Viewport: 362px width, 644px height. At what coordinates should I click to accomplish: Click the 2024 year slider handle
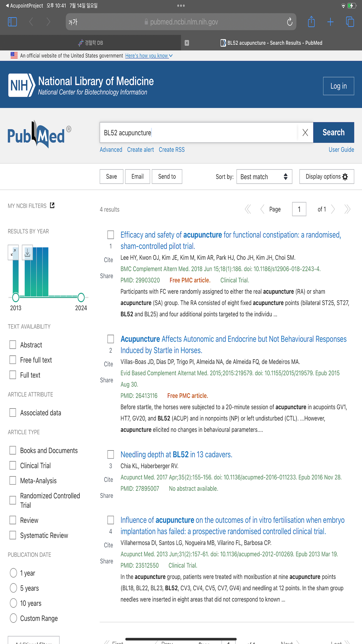point(81,297)
